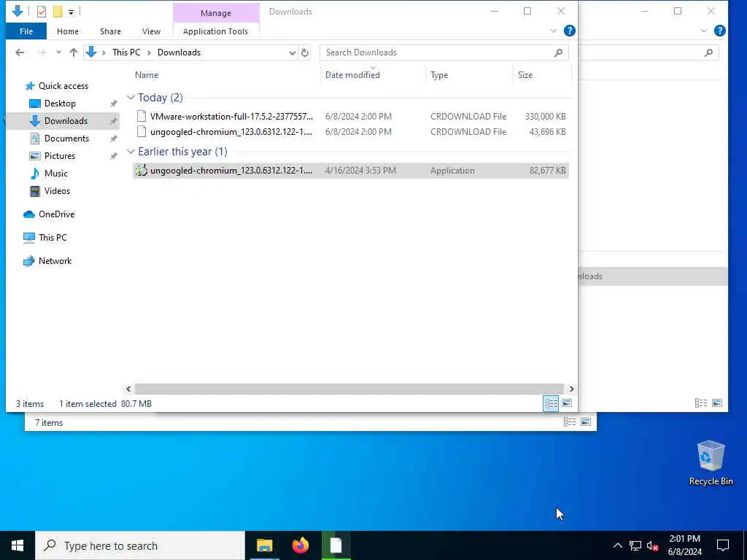Open the File ribbon tab
Image resolution: width=747 pixels, height=560 pixels.
[x=26, y=31]
